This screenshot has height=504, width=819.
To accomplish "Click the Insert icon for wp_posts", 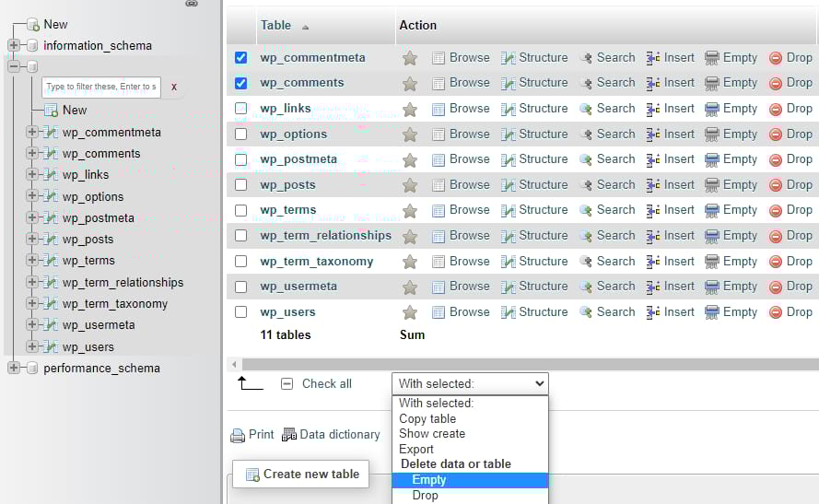I will pyautogui.click(x=653, y=185).
